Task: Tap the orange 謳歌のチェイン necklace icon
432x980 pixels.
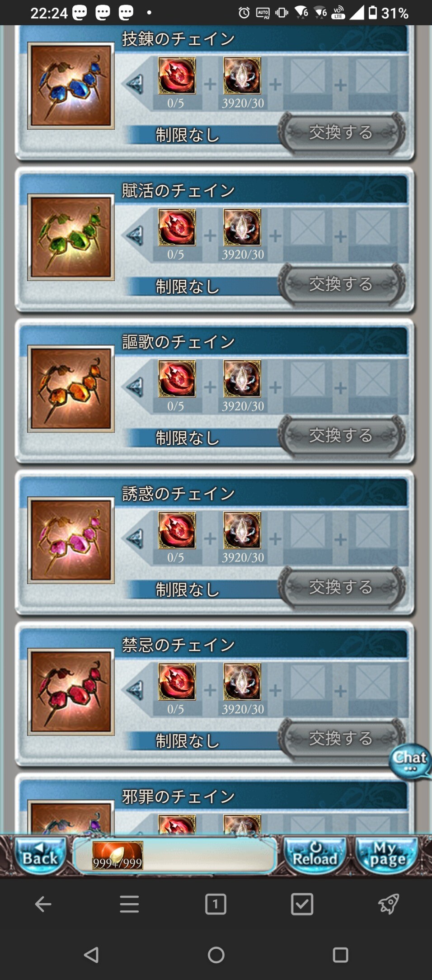Action: [71, 389]
